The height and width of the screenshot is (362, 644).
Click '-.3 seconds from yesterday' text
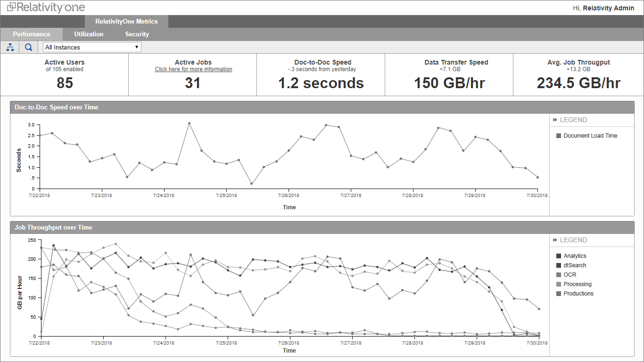pyautogui.click(x=322, y=69)
